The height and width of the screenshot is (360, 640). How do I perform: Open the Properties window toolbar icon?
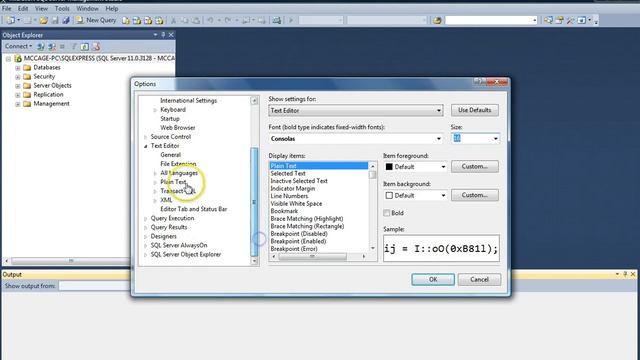coord(560,20)
